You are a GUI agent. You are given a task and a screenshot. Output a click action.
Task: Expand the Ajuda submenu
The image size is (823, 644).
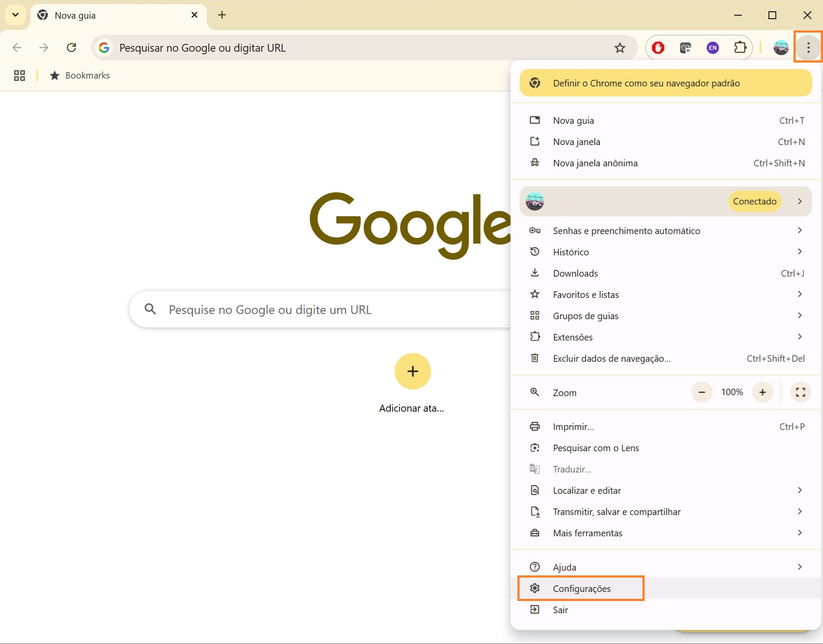666,568
